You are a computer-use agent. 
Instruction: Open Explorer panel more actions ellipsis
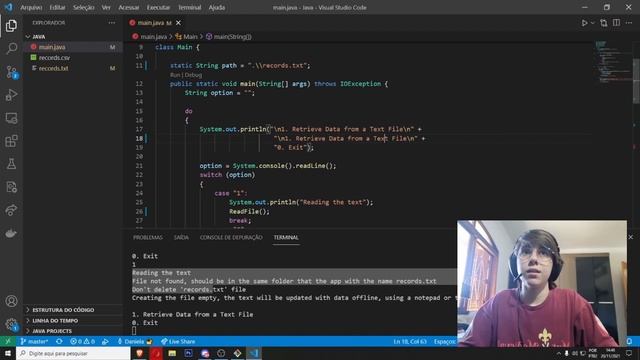click(111, 23)
